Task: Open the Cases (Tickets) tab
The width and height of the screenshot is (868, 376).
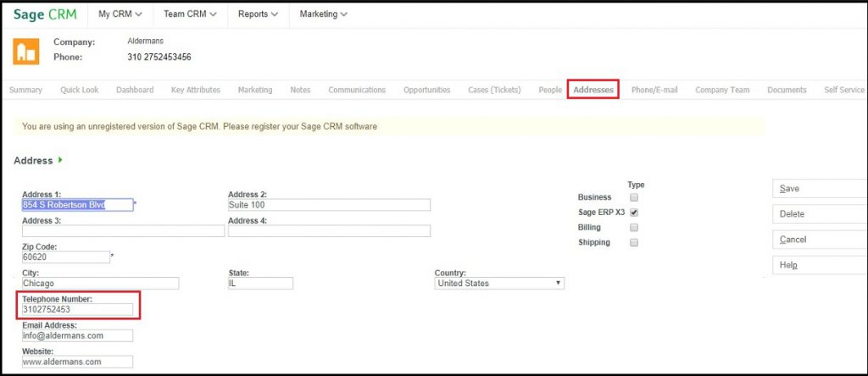Action: click(494, 90)
